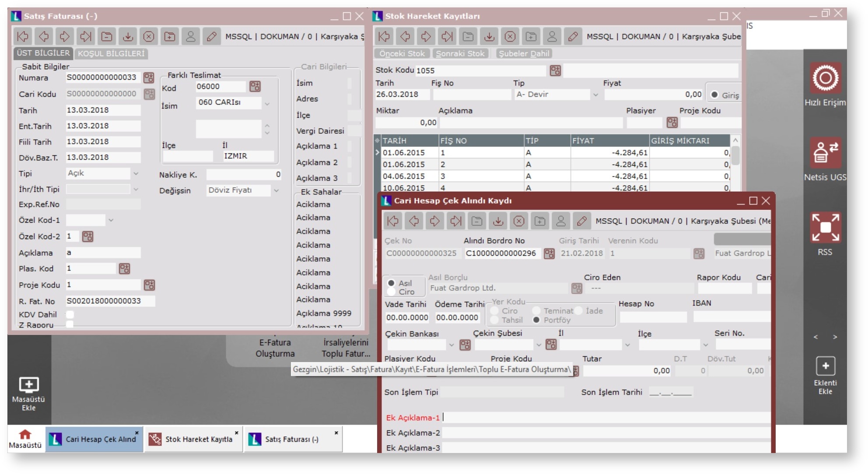
Task: Open the Hızlı Erişim sidebar icon
Action: tap(825, 78)
